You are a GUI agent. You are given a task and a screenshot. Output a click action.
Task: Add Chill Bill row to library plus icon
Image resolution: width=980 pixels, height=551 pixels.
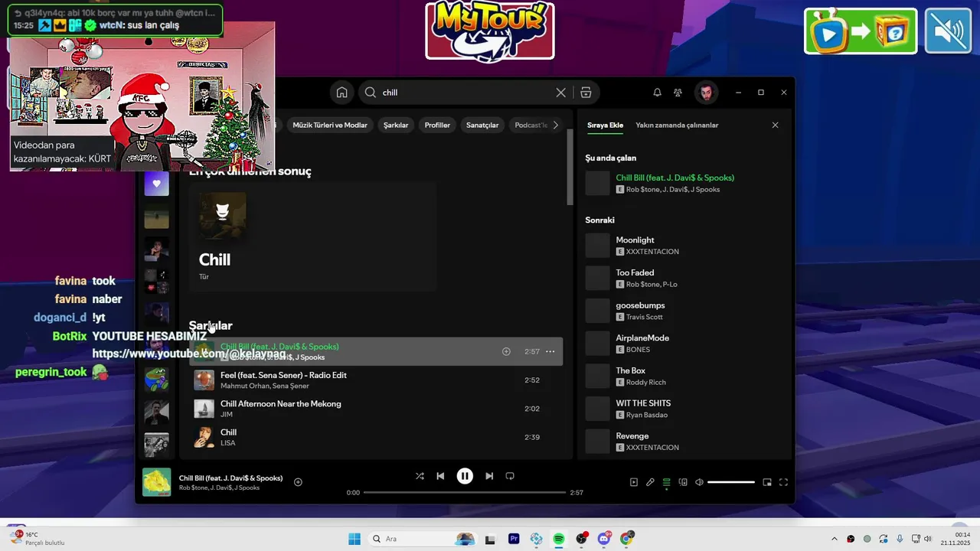pyautogui.click(x=506, y=351)
